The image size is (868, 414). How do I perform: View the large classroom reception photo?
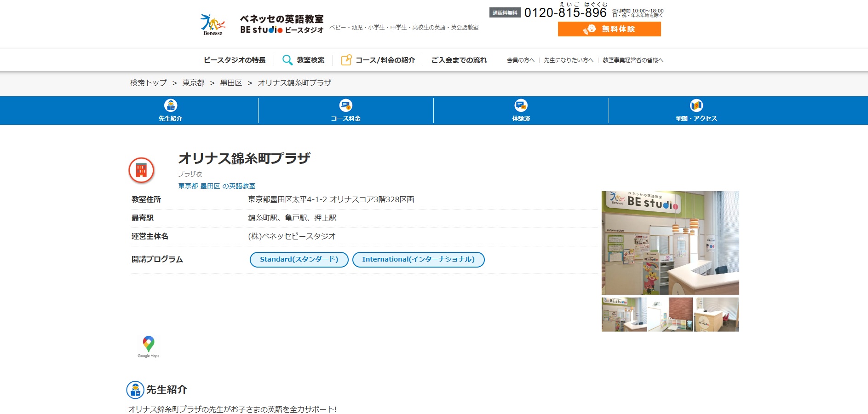(670, 243)
